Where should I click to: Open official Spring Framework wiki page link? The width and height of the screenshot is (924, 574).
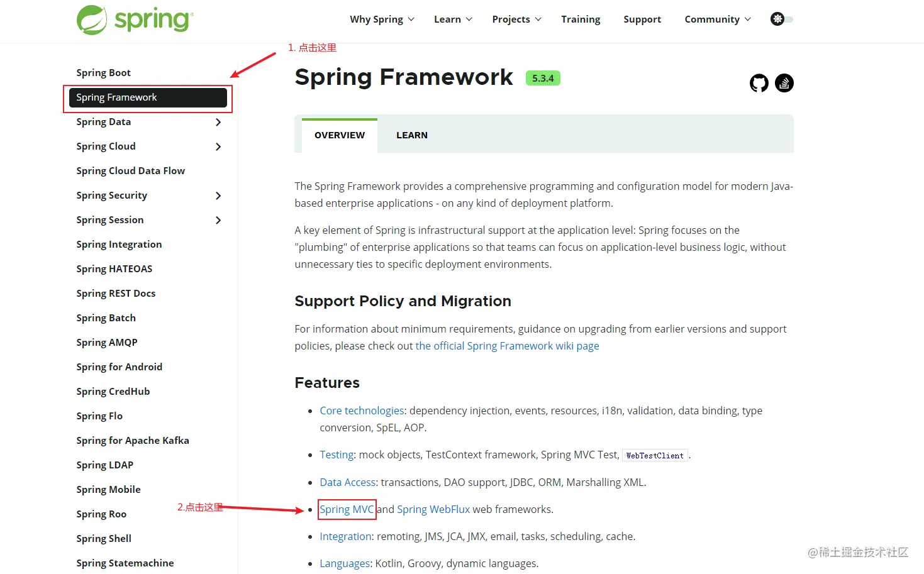[x=507, y=346]
